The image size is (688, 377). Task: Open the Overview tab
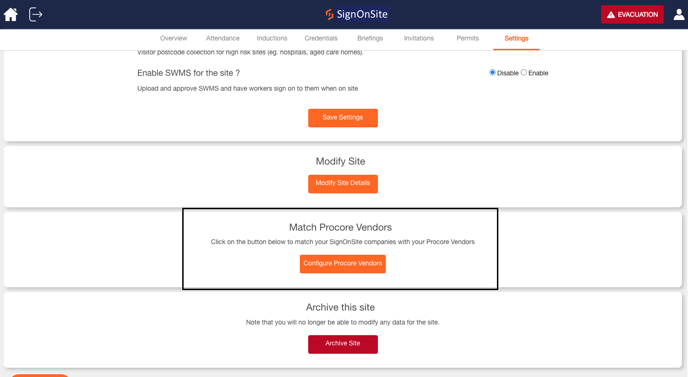(173, 39)
